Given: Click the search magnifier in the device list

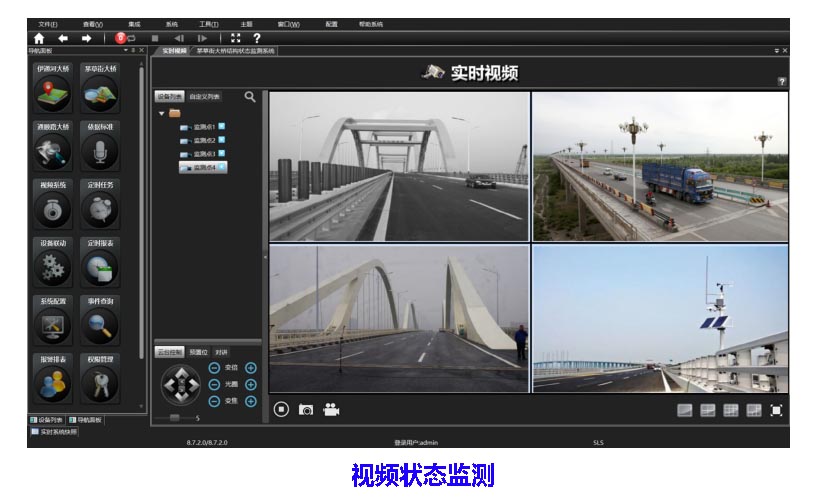Looking at the screenshot, I should click(x=250, y=97).
